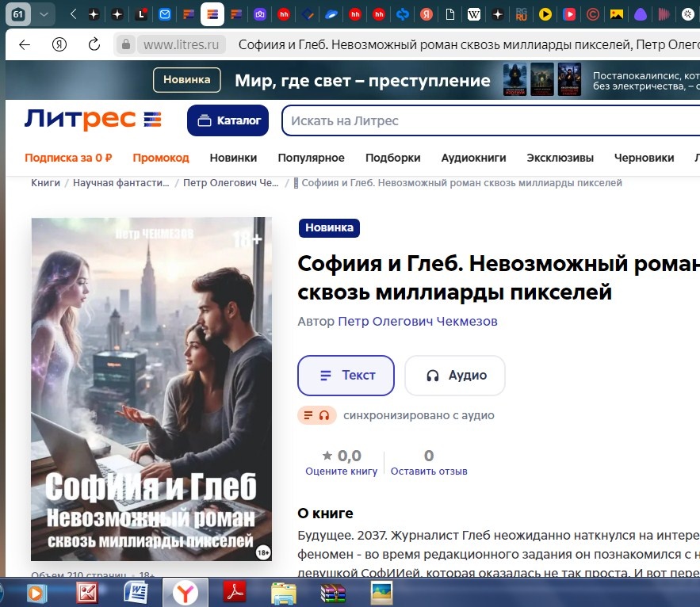Viewport: 700px width, 607px height.
Task: Open the blank document page icon tab
Action: (x=450, y=14)
